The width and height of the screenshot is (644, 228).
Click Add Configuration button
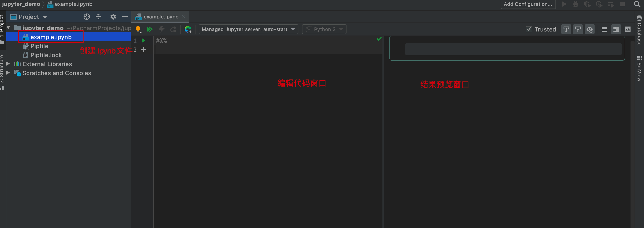(528, 4)
